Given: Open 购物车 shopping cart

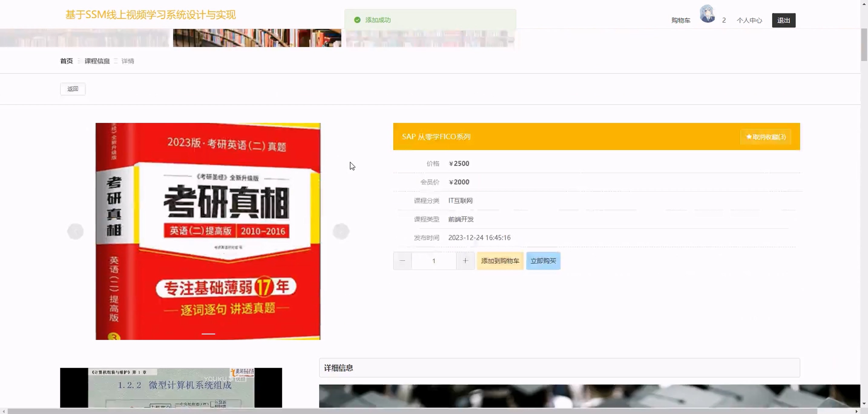Looking at the screenshot, I should coord(681,20).
